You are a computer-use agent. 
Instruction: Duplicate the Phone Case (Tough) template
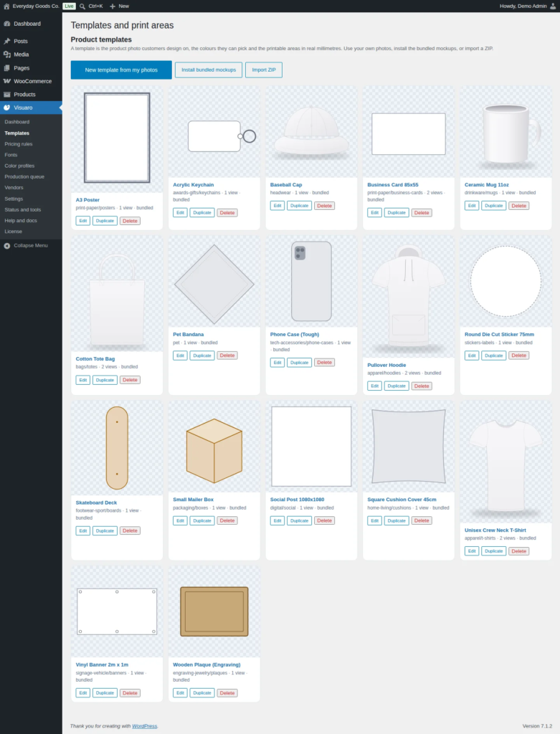[299, 362]
